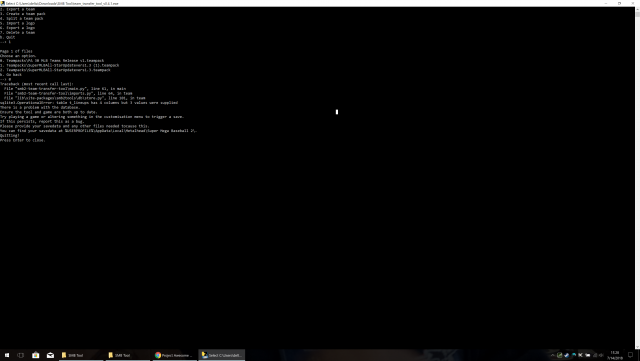The width and height of the screenshot is (640, 361).
Task: Click the console scrollbar up arrow
Action: (x=638, y=8)
